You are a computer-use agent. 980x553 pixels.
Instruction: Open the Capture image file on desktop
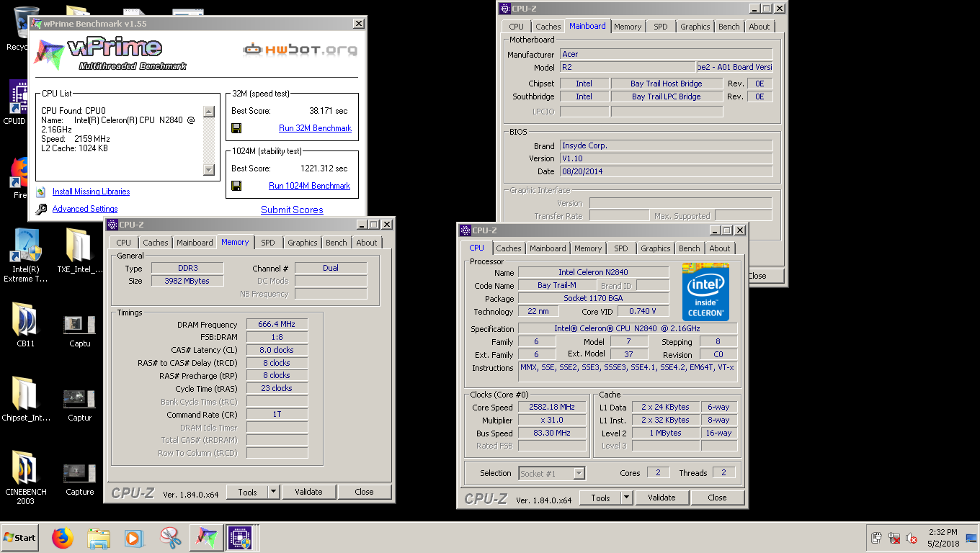coord(79,479)
